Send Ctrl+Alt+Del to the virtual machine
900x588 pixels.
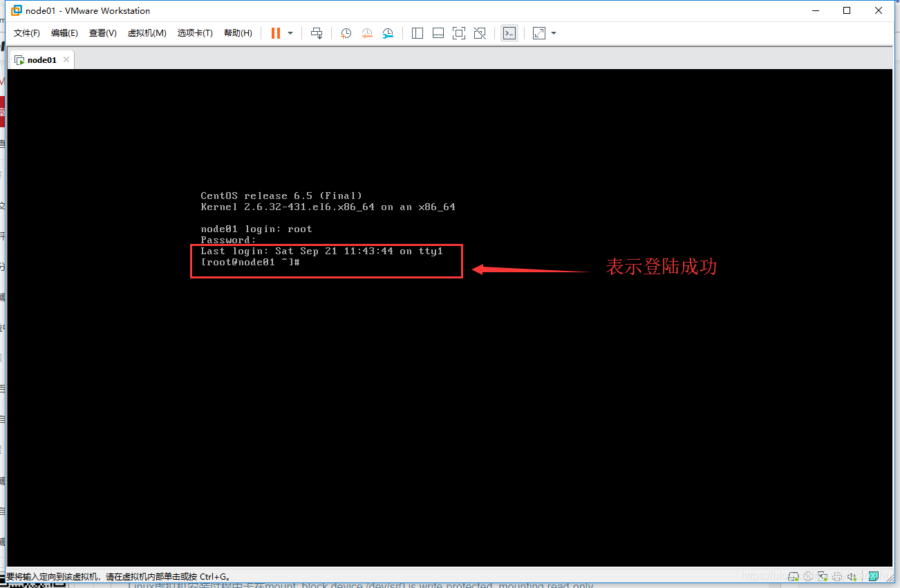(317, 33)
